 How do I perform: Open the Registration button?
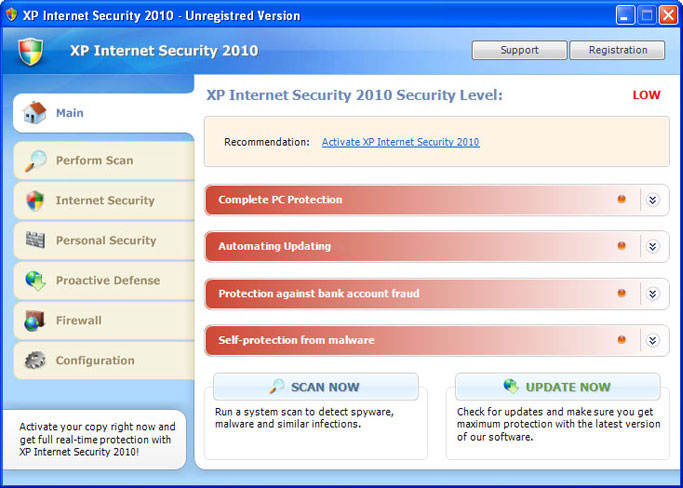click(x=617, y=50)
